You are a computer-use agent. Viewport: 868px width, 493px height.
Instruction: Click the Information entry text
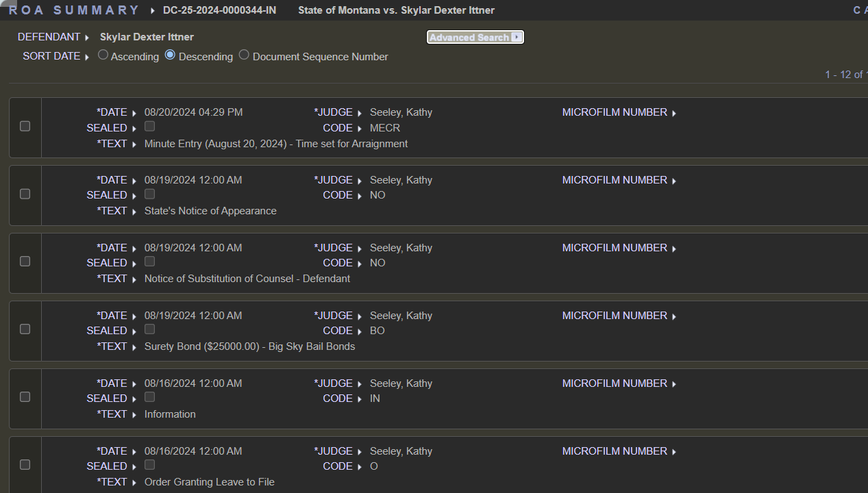pos(170,414)
